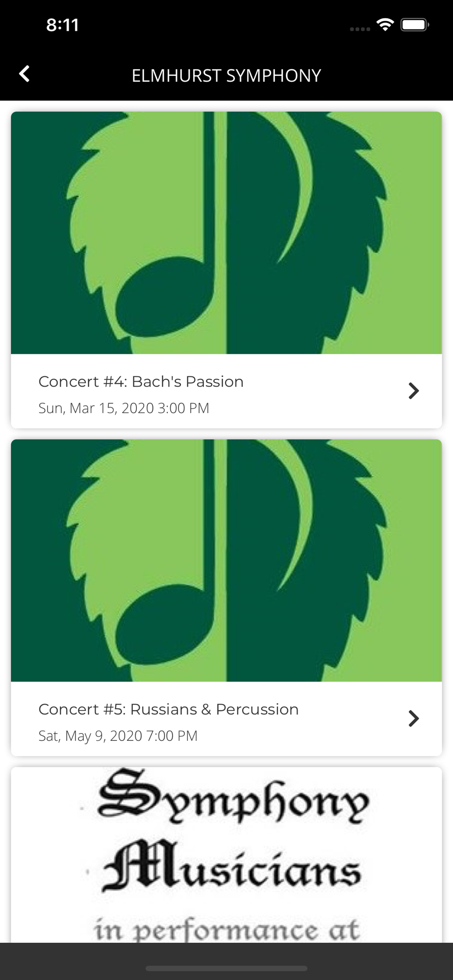Screen dimensions: 453x980
Task: Tap the back arrow icon
Action: click(x=25, y=74)
